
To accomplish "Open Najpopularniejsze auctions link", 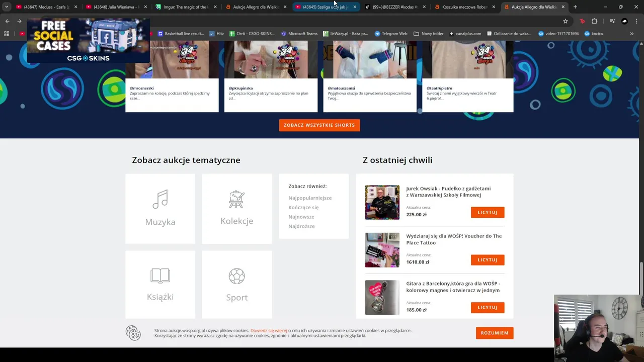I will point(310,198).
